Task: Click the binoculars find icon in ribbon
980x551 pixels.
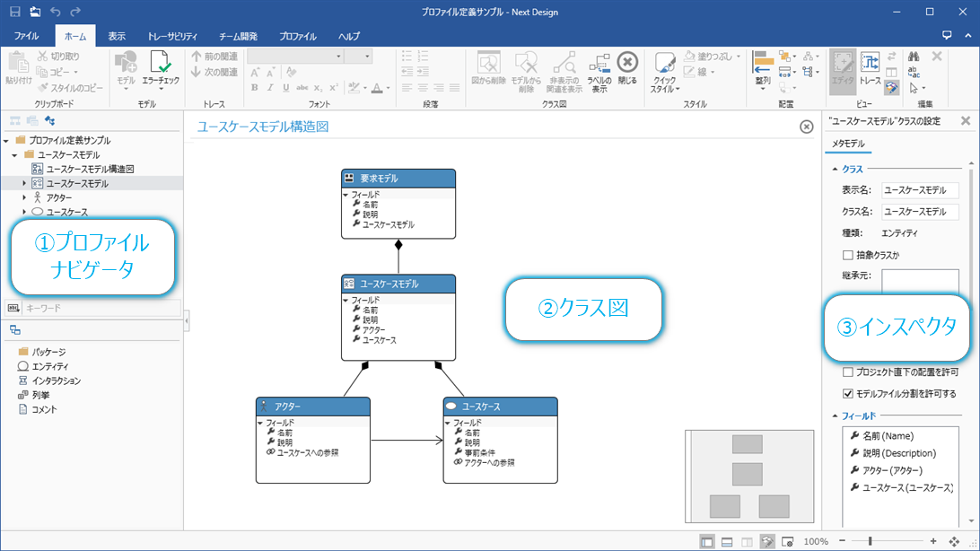Action: pyautogui.click(x=914, y=57)
